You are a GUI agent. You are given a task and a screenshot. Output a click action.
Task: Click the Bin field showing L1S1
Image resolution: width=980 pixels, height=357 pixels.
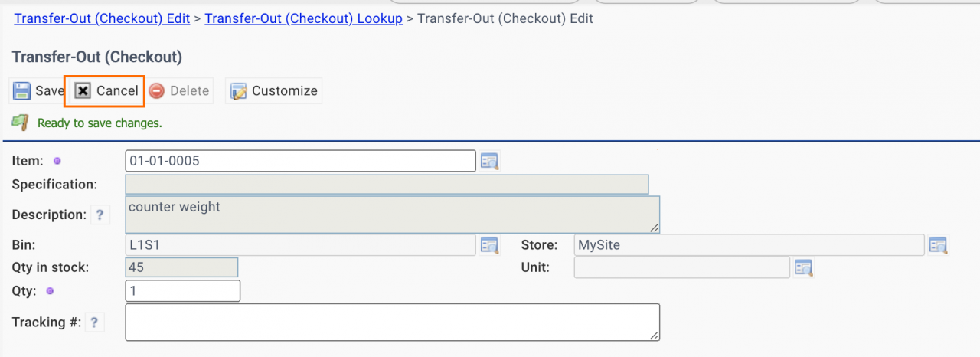pyautogui.click(x=300, y=245)
